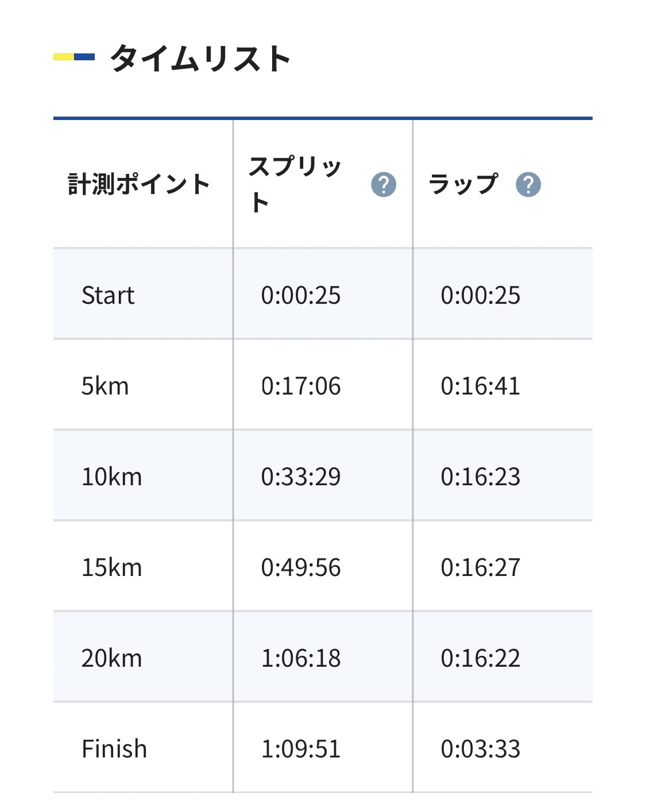Click the 10km split time 0:33:29
This screenshot has width=646, height=812.
[301, 477]
